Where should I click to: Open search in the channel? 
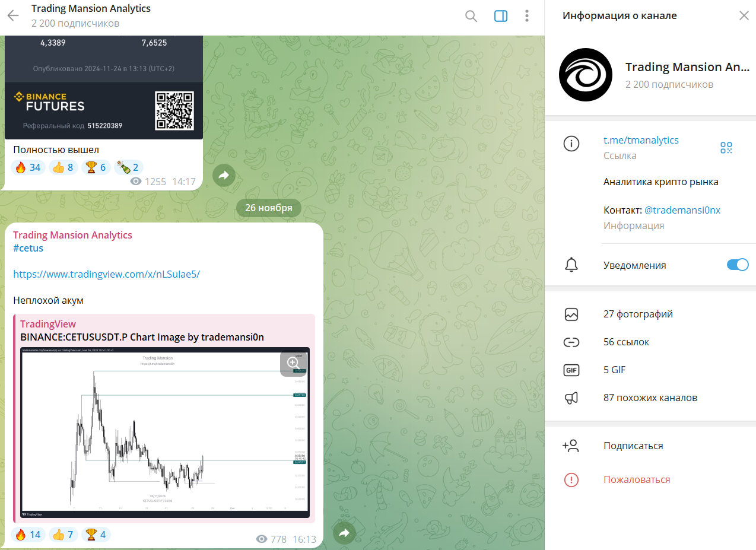471,16
